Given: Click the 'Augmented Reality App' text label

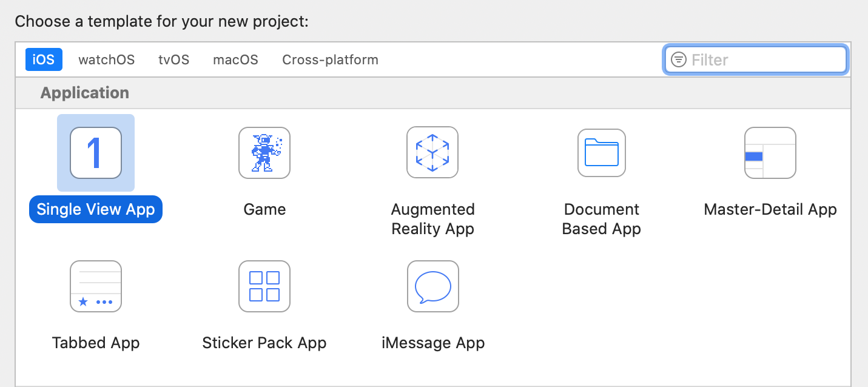Looking at the screenshot, I should (x=432, y=219).
